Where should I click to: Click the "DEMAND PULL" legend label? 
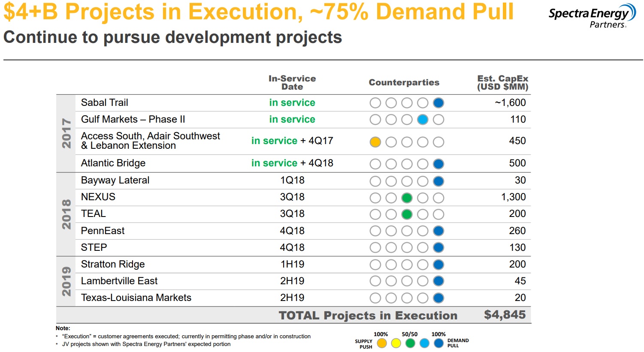(458, 343)
